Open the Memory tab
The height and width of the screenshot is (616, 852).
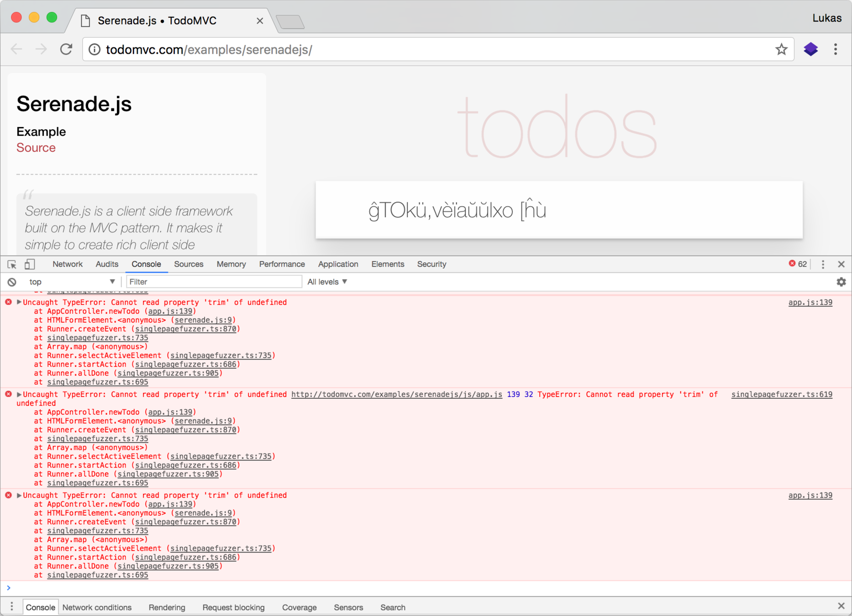[231, 264]
